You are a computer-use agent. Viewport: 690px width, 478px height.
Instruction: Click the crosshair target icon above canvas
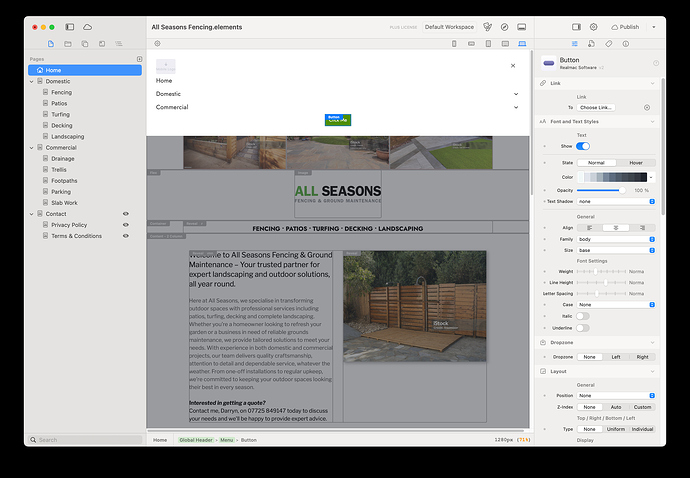157,44
